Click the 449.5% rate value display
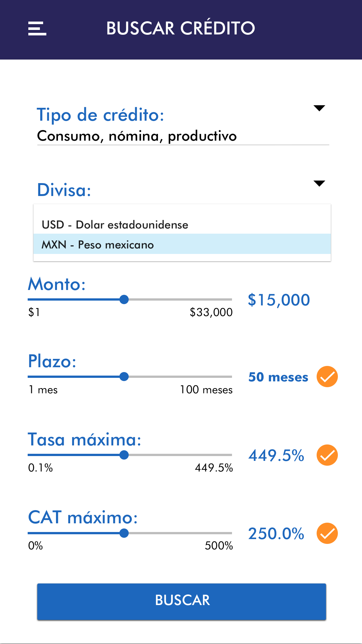The image size is (362, 644). 276,455
